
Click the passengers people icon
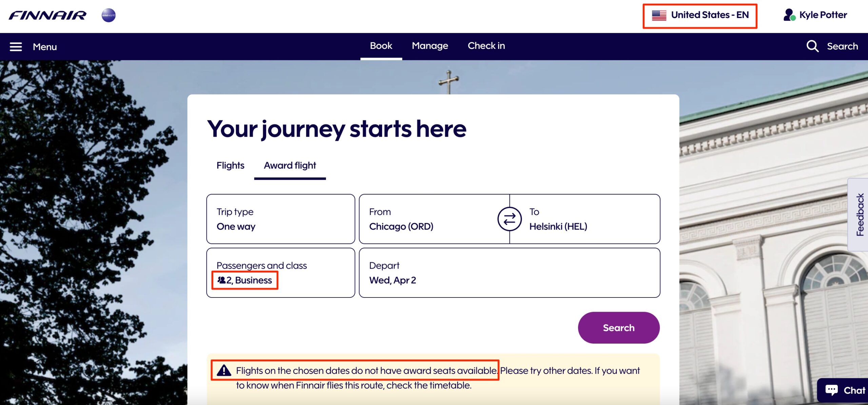tap(221, 280)
